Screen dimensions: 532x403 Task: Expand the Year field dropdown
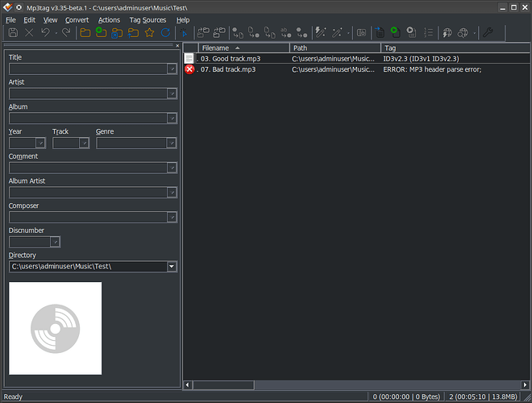tap(40, 143)
